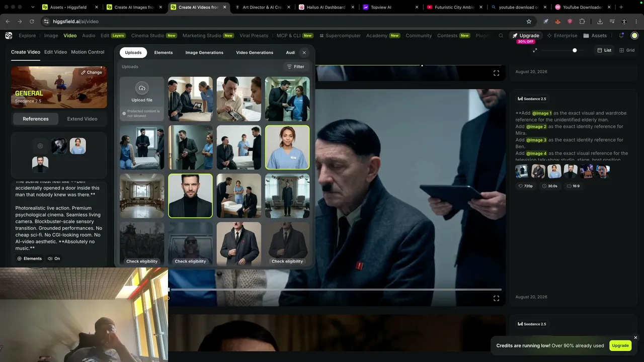Close the uploads picker panel
The image size is (644, 362).
304,52
